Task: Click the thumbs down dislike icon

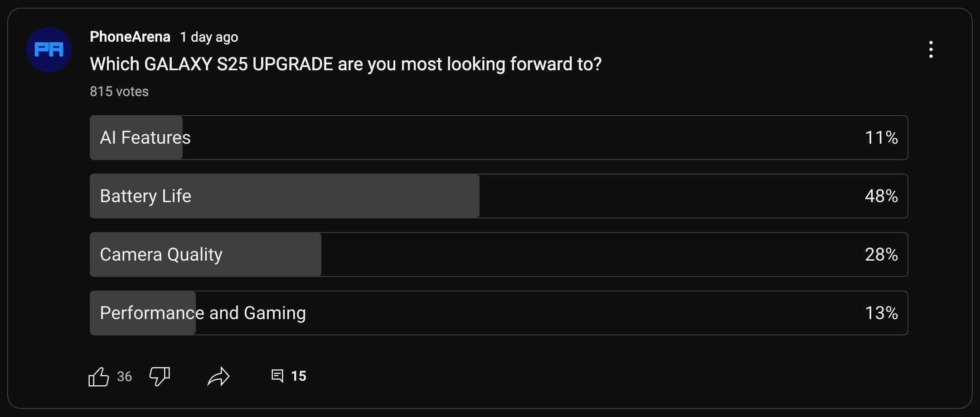Action: pyautogui.click(x=160, y=376)
